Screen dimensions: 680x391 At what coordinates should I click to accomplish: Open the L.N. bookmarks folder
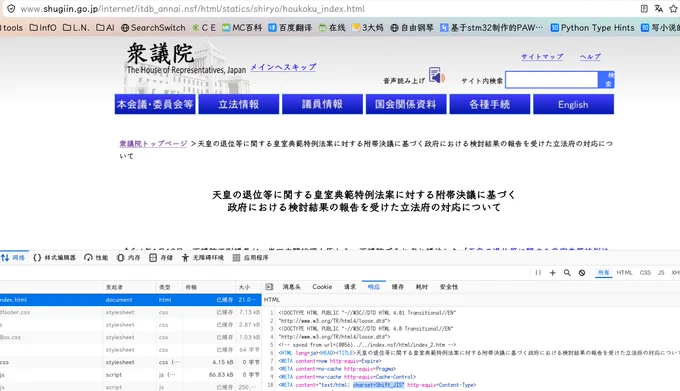(x=76, y=28)
